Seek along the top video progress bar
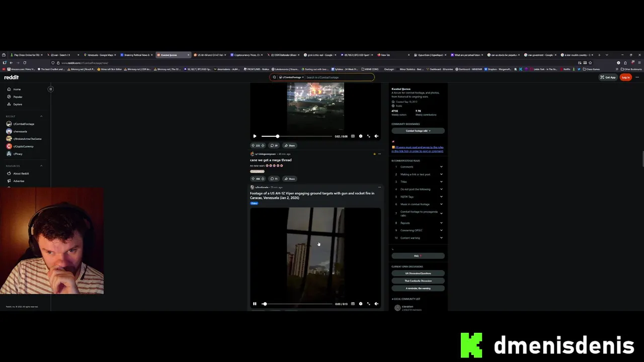The width and height of the screenshot is (644, 362). 297,136
